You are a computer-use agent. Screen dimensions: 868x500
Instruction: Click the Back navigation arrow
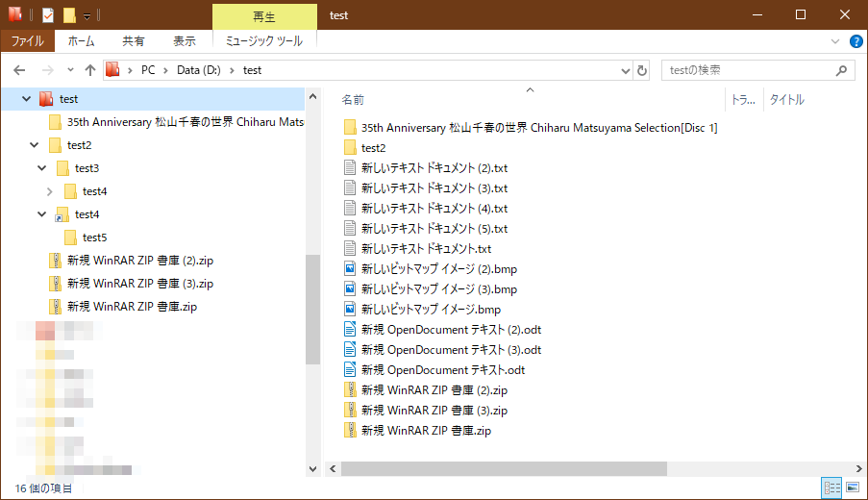point(20,70)
